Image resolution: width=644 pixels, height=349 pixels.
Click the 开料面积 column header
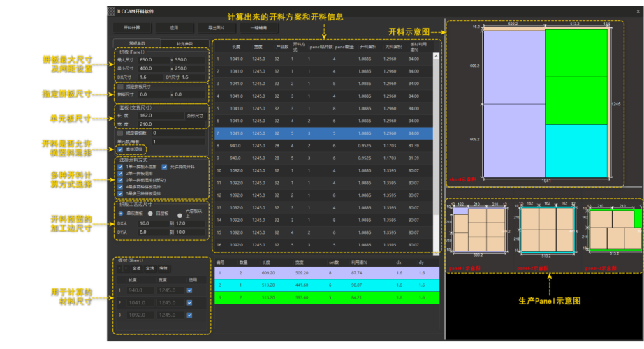[368, 47]
